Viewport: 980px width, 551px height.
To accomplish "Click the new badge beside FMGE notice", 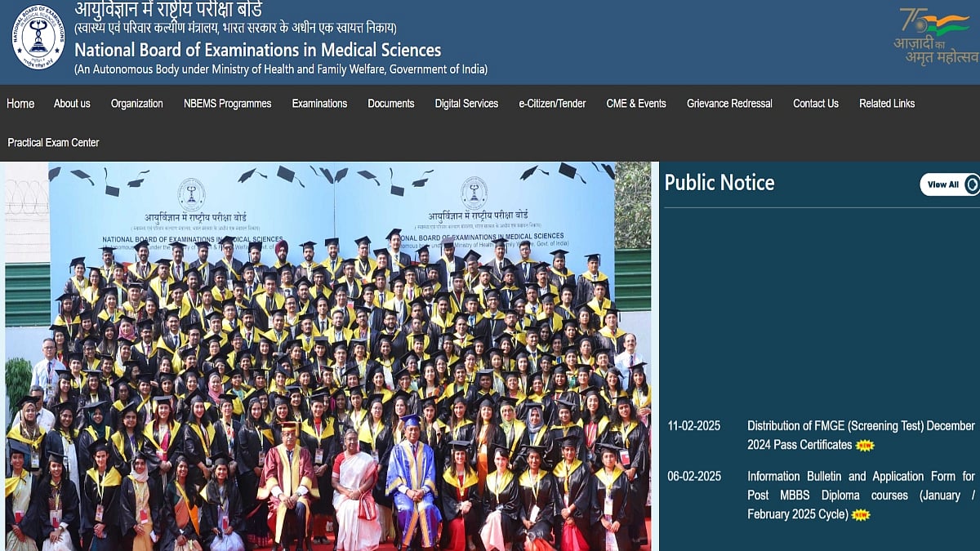I will point(865,446).
